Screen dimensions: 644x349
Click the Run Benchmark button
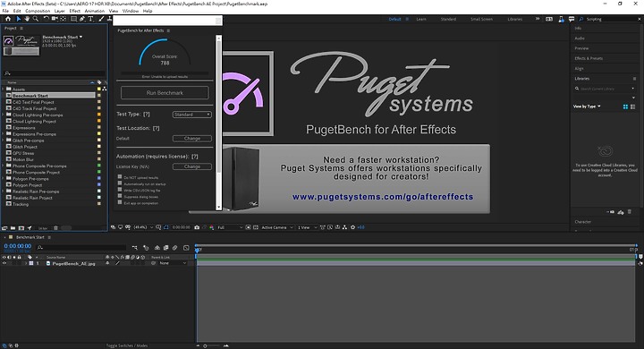pyautogui.click(x=165, y=93)
